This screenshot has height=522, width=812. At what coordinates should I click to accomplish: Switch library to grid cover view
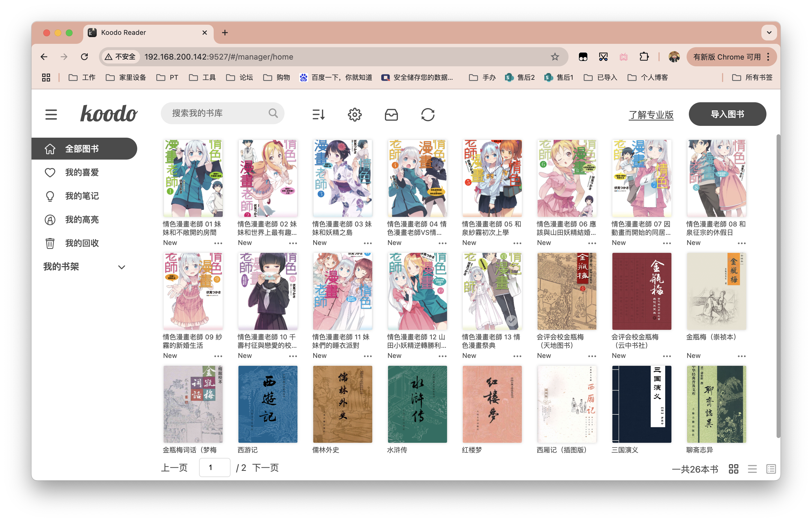coord(733,469)
